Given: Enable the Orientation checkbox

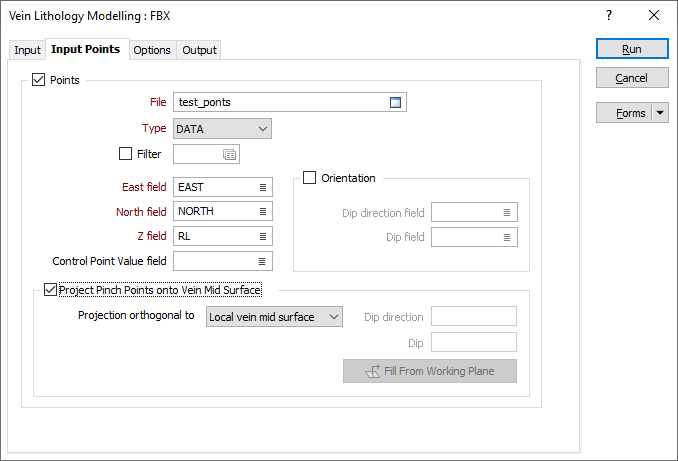Looking at the screenshot, I should click(x=309, y=178).
